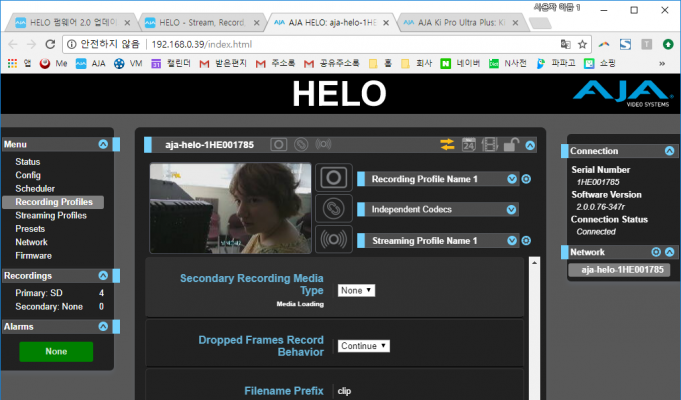Viewport: 681px width, 400px height.
Task: Click the site info not secure icon
Action: 72,44
